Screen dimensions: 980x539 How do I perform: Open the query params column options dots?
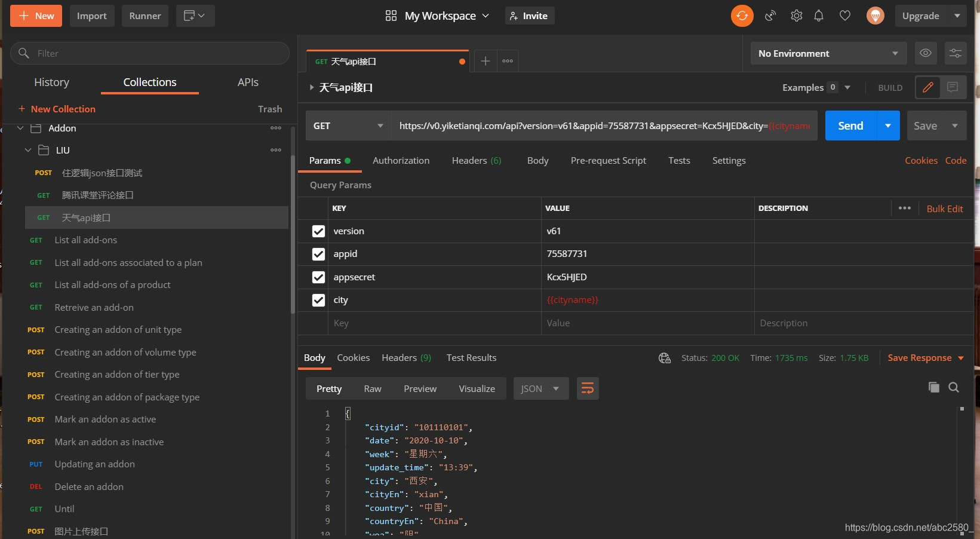(x=905, y=208)
